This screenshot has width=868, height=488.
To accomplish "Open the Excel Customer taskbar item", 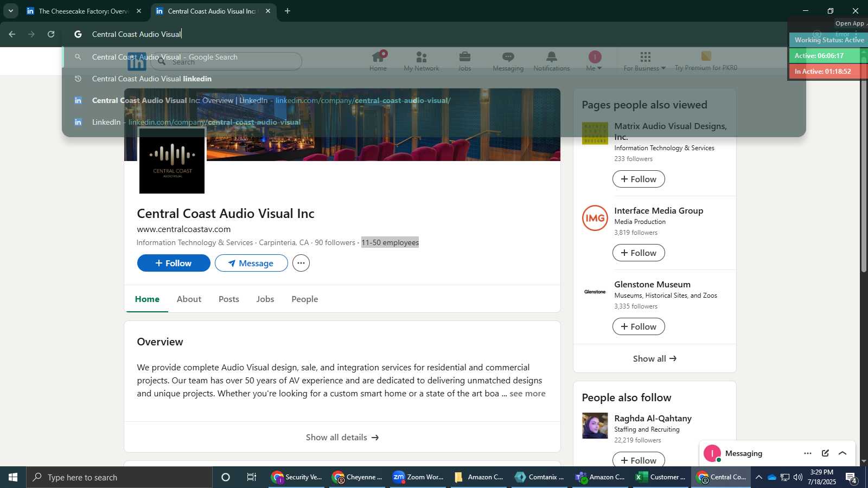I will pyautogui.click(x=661, y=477).
